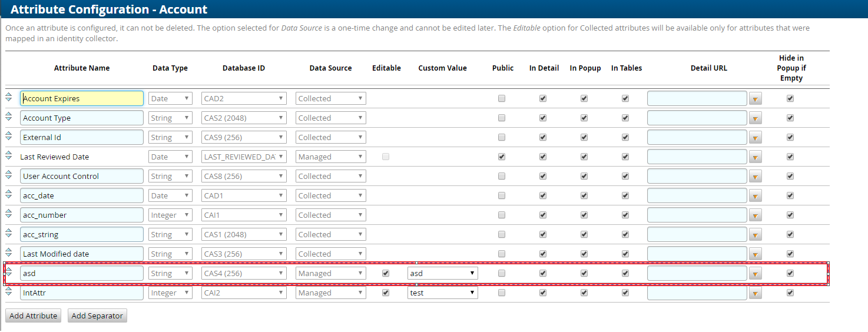Click the reorder handle for IntAttr row
The width and height of the screenshot is (868, 332).
pyautogui.click(x=9, y=293)
